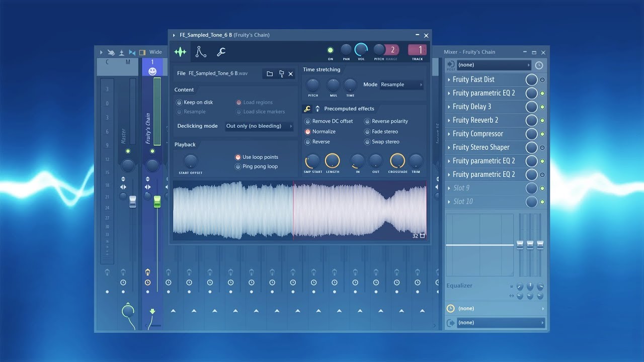Enable the Reverse option
The image size is (644, 362).
tap(308, 142)
